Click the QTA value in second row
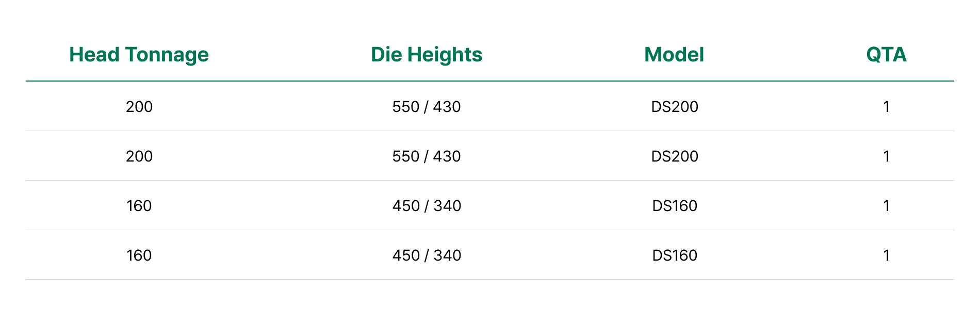The image size is (980, 321). click(886, 156)
